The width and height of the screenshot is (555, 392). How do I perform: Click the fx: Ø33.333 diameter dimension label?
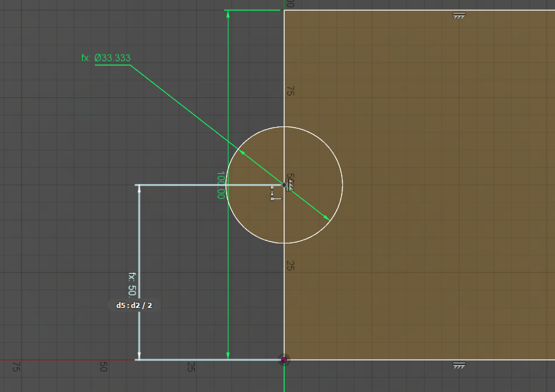[x=105, y=58]
